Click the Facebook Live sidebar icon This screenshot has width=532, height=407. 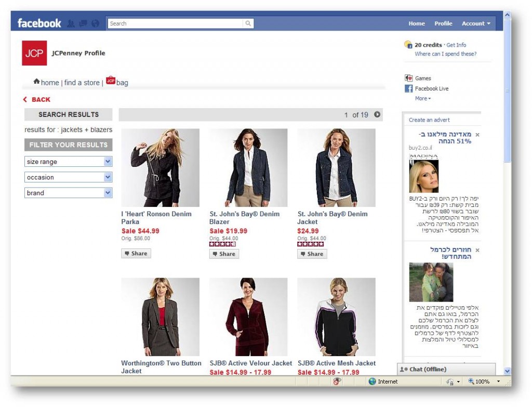[408, 88]
